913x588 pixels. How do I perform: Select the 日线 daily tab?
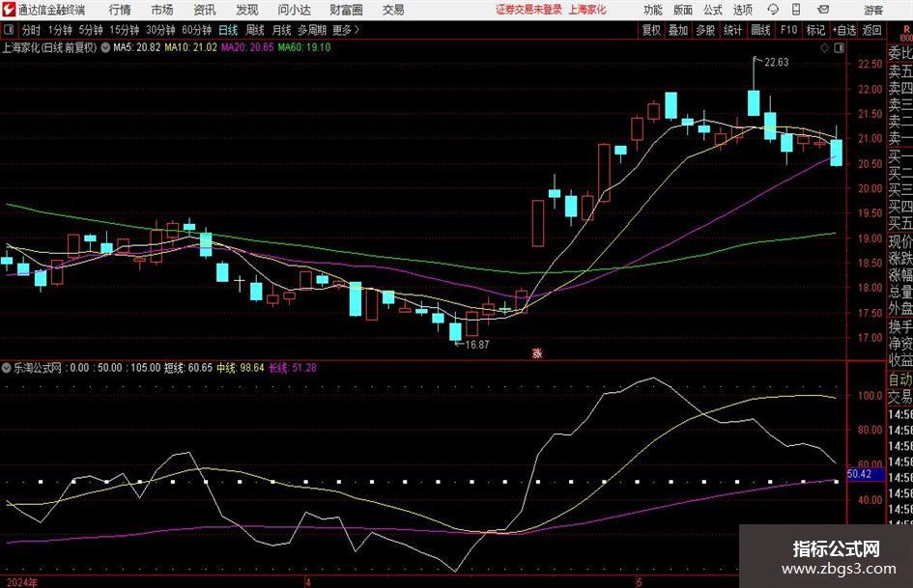tap(228, 30)
